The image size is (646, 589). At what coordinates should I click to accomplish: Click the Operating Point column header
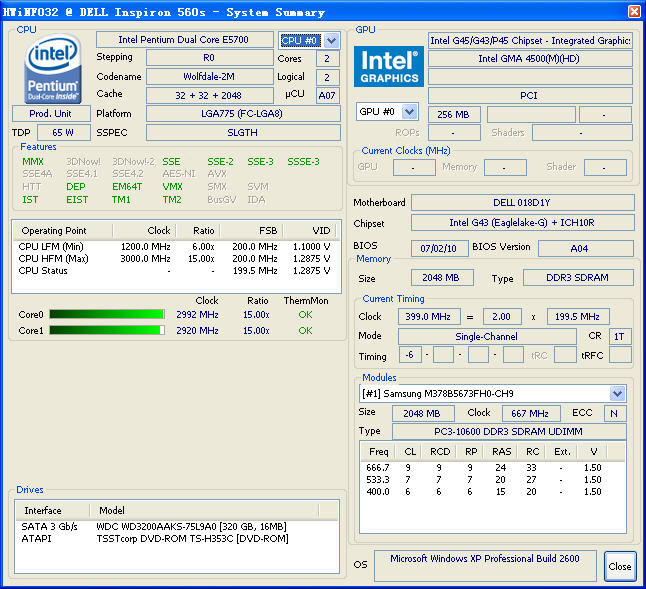[56, 230]
